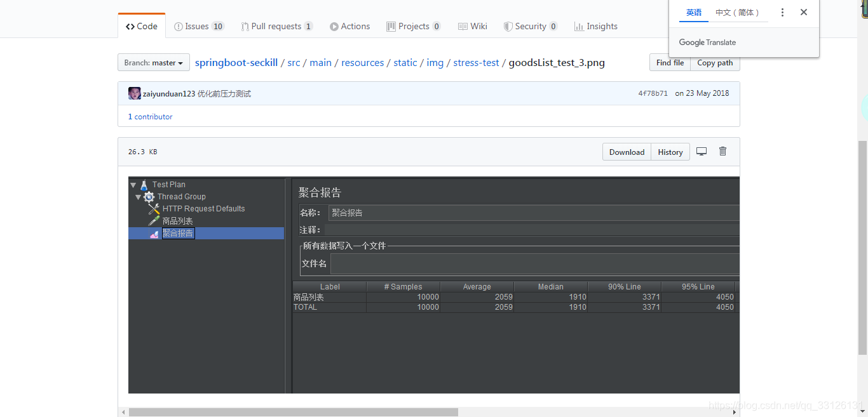Navigate to springboot-seckill repository root
Viewport: 868px width, 417px height.
tap(236, 62)
